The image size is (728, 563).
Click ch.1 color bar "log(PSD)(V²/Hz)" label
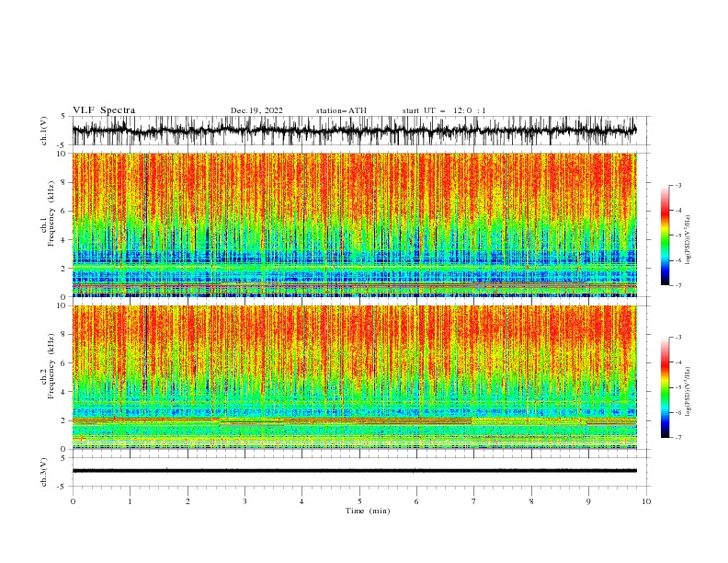[688, 240]
